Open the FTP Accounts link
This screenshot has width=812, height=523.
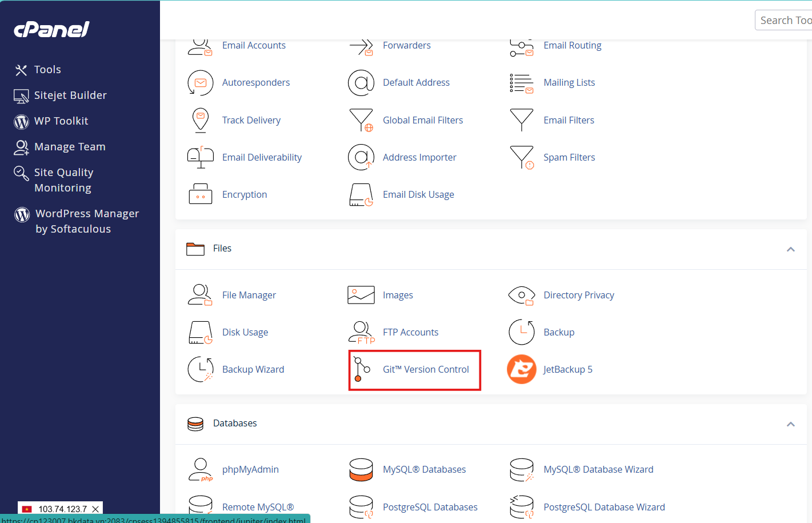click(410, 332)
